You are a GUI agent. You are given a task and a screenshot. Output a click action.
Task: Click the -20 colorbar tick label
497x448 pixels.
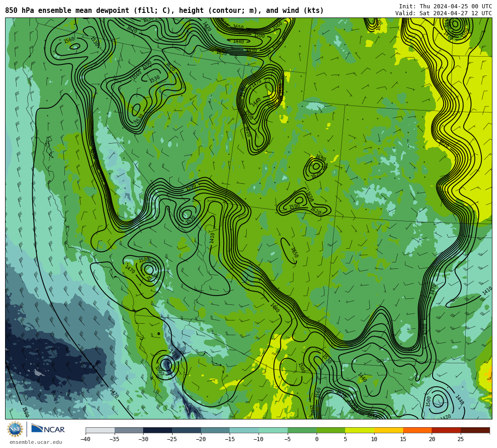click(201, 439)
